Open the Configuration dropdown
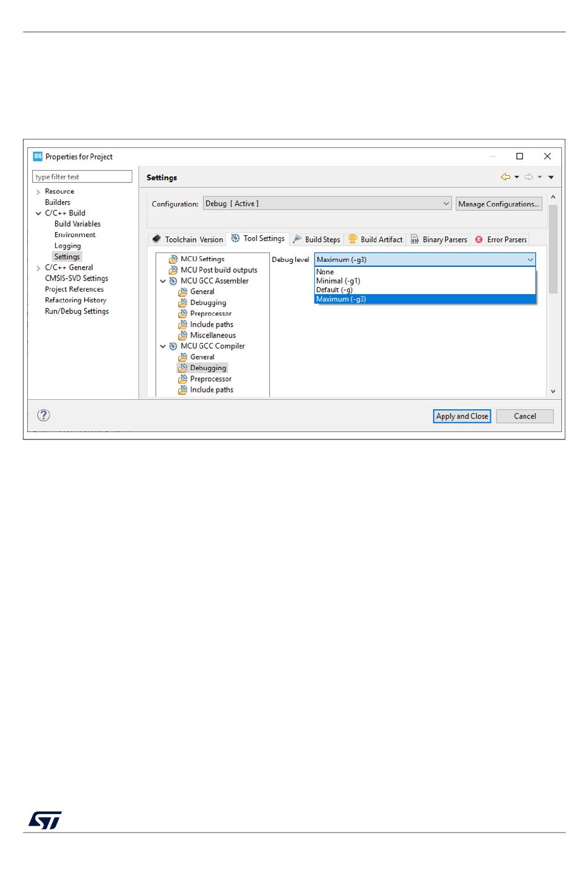 coord(327,204)
